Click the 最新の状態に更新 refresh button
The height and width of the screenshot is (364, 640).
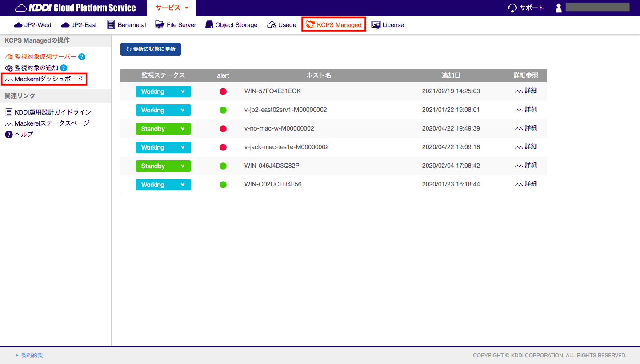click(x=151, y=49)
